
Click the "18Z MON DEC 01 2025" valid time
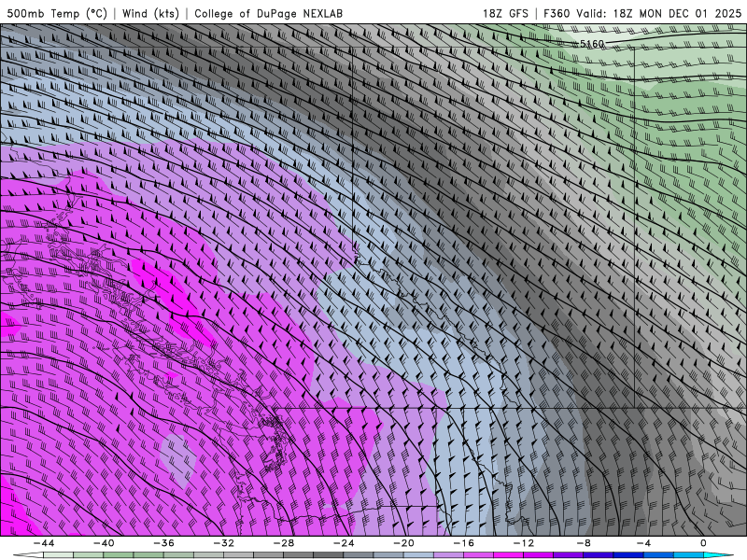tap(678, 13)
